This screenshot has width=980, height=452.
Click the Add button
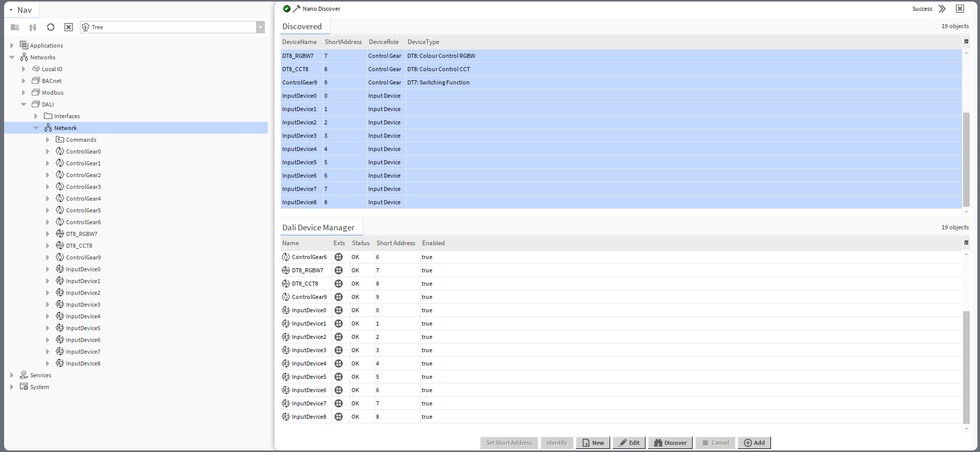coord(754,443)
